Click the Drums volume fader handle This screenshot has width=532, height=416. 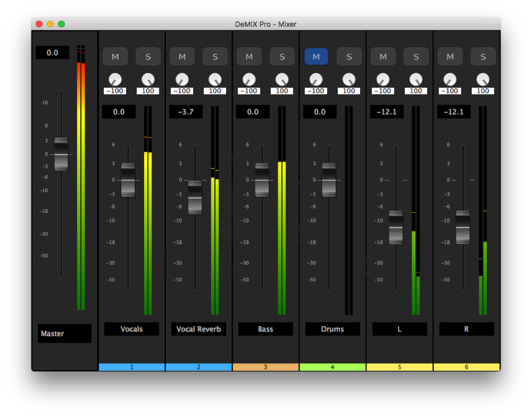(x=329, y=180)
